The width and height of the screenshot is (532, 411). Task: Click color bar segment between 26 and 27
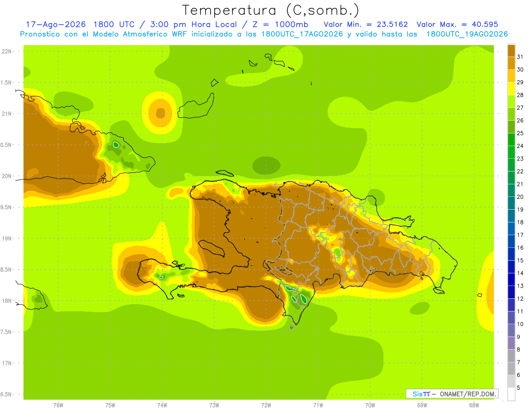pos(511,114)
